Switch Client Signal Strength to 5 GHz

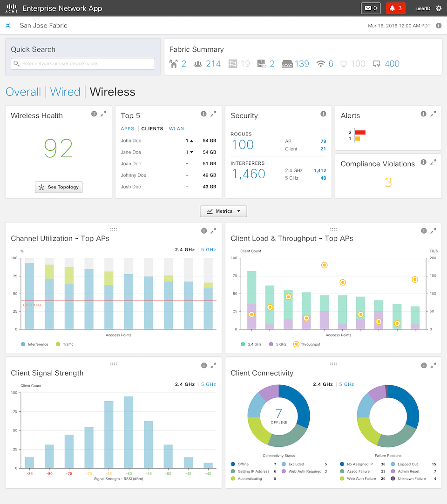(x=209, y=384)
